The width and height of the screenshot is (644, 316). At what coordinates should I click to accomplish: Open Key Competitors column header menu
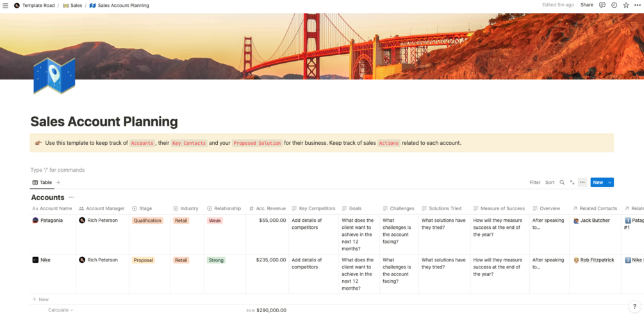[x=314, y=208]
